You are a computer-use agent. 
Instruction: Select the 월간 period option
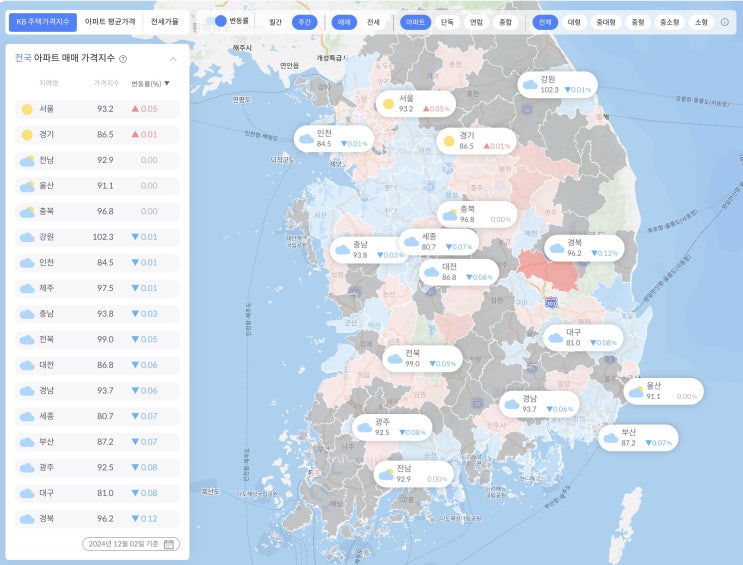click(275, 22)
